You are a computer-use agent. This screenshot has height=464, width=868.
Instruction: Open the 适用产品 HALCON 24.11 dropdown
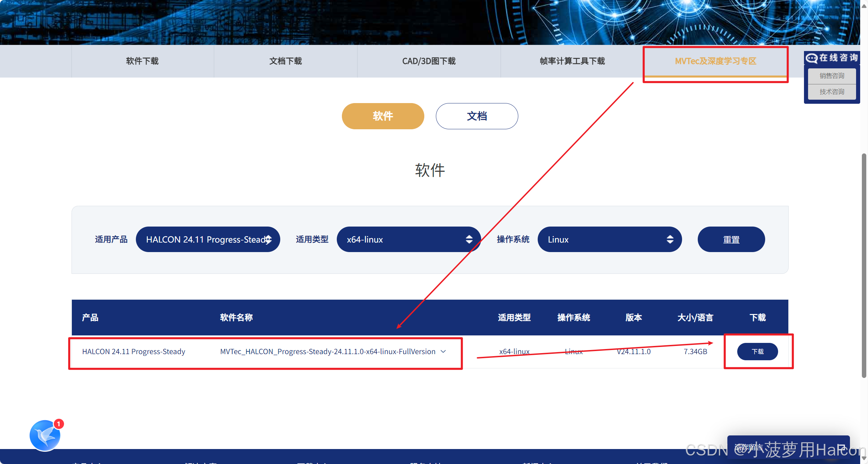(x=208, y=239)
